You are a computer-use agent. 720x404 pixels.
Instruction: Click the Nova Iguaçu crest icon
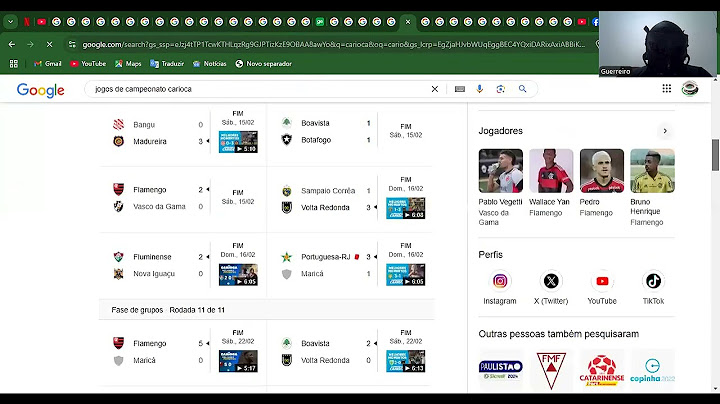tap(118, 274)
